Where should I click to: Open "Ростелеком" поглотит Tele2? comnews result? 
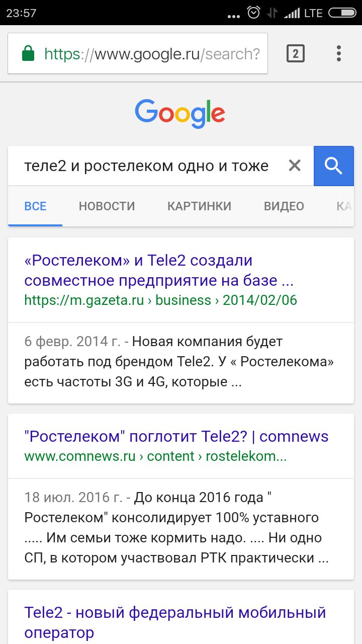(x=176, y=436)
